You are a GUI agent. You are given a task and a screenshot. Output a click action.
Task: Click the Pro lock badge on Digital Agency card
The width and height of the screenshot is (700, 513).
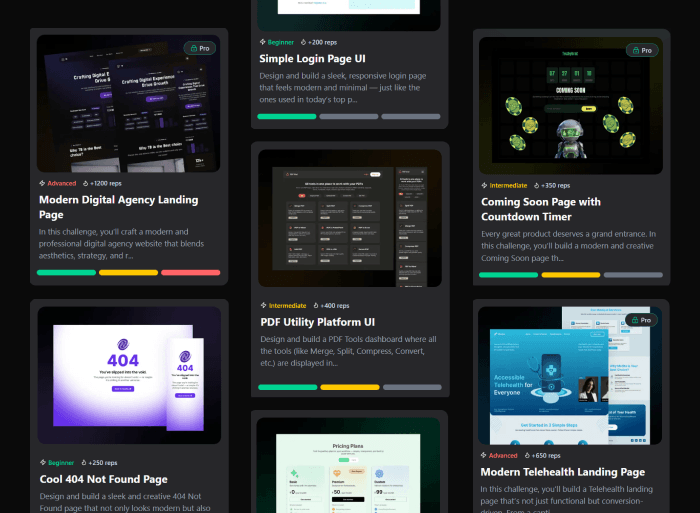199,48
